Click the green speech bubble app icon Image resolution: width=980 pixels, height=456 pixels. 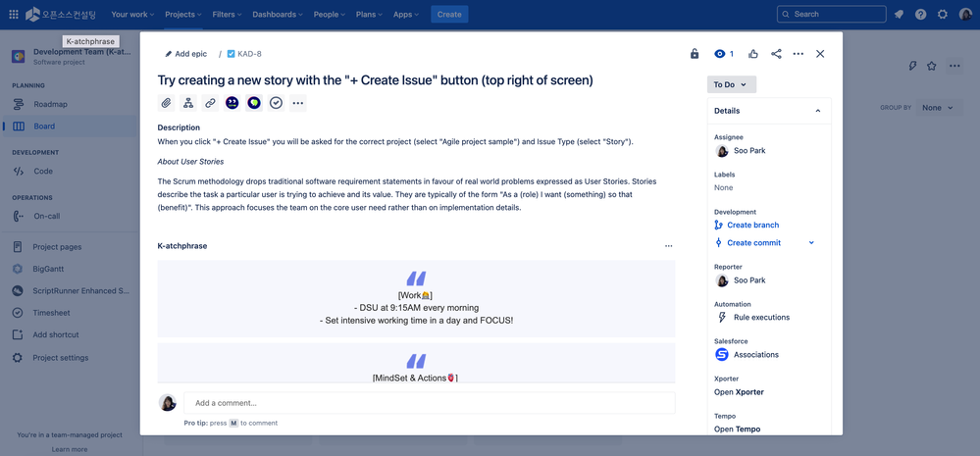point(254,103)
